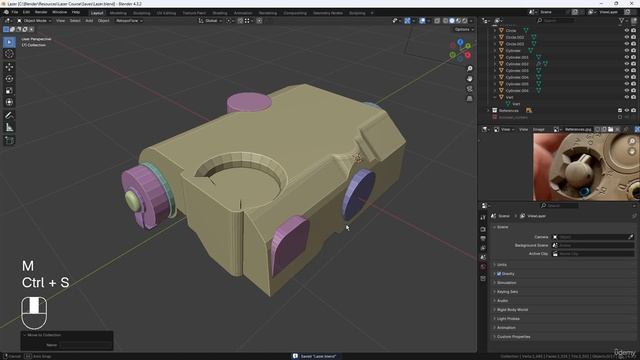Image resolution: width=640 pixels, height=360 pixels.
Task: Click the camera eyedropper icon
Action: click(631, 237)
